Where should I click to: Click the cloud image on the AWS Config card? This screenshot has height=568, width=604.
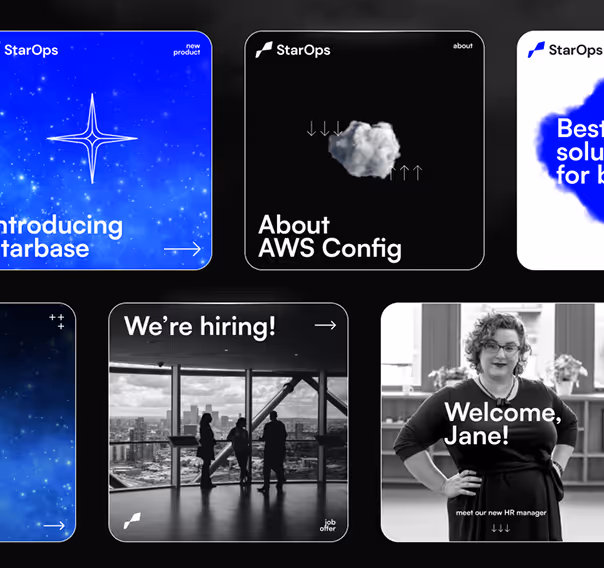pyautogui.click(x=364, y=148)
